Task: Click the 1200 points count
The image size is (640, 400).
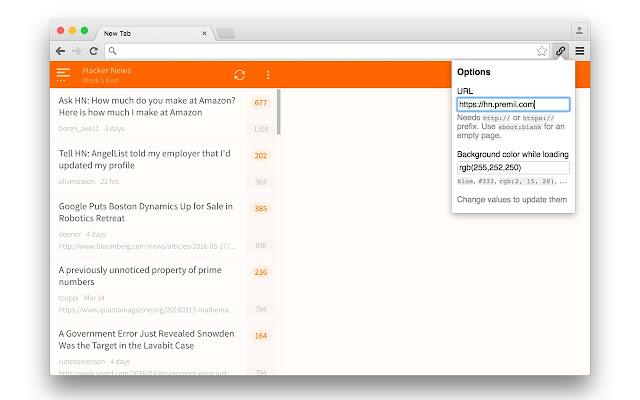Action: tap(261, 129)
